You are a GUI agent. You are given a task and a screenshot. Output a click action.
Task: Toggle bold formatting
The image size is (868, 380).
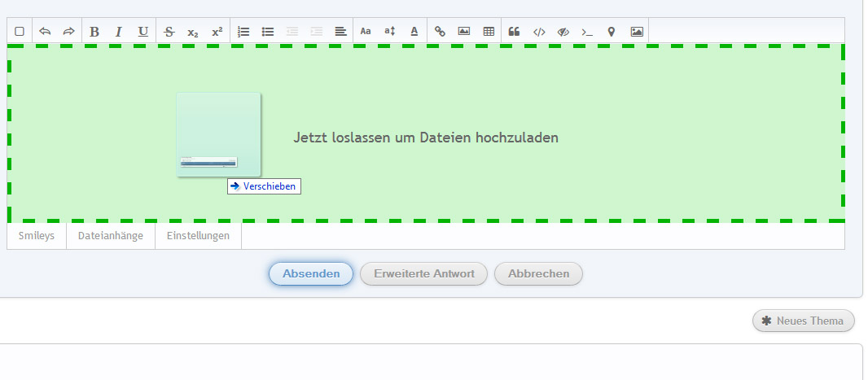(x=94, y=32)
